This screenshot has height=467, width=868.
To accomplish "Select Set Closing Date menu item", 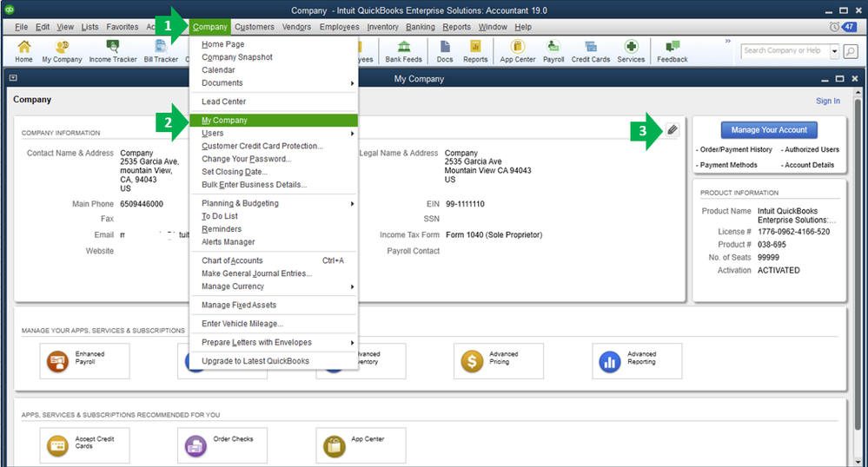I will click(274, 172).
